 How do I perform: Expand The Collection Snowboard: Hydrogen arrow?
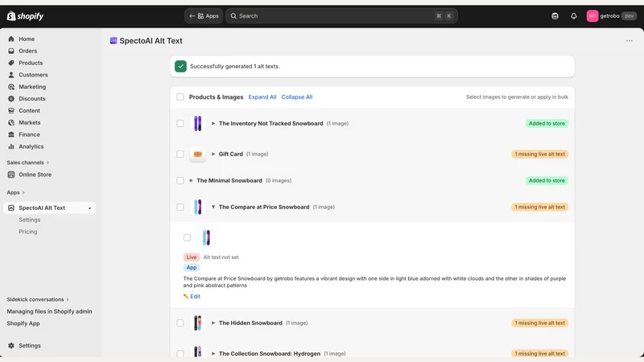(x=213, y=353)
